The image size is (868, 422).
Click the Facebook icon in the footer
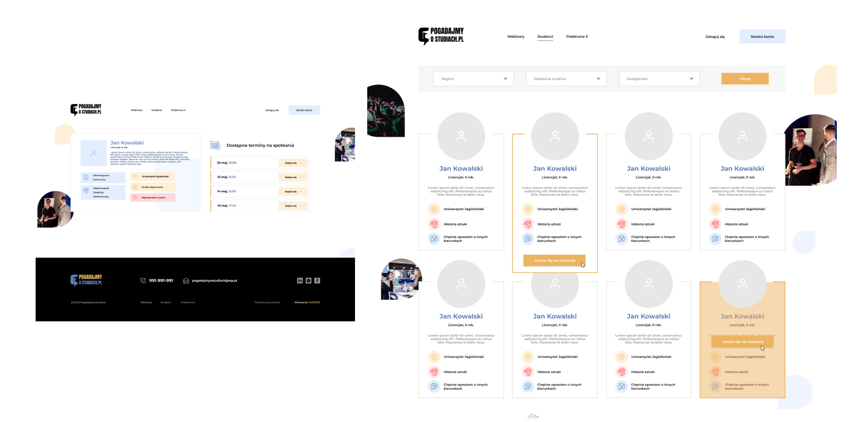point(317,281)
